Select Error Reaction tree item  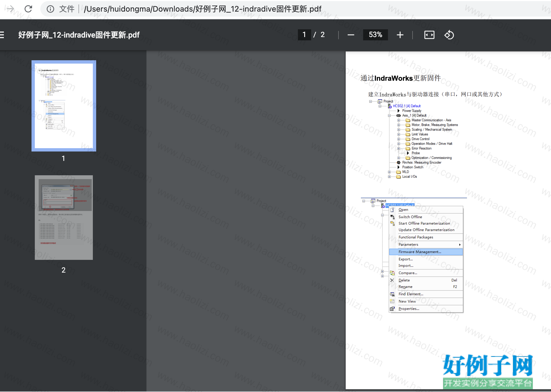(421, 148)
